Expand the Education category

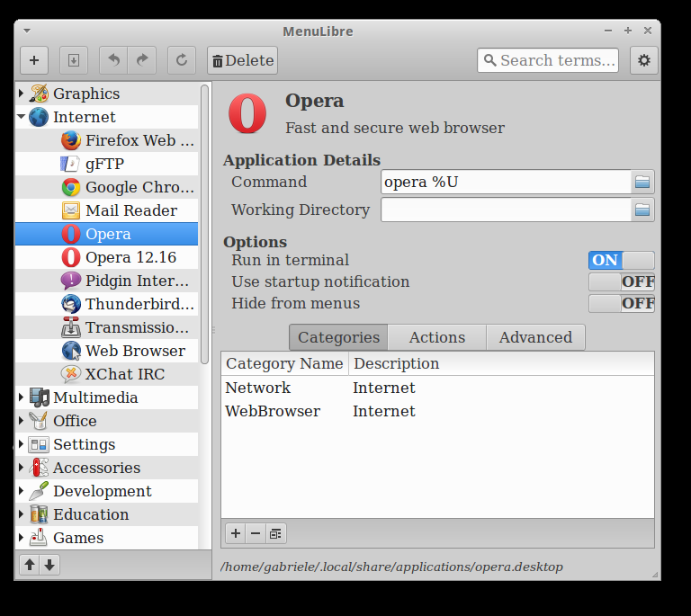(21, 513)
